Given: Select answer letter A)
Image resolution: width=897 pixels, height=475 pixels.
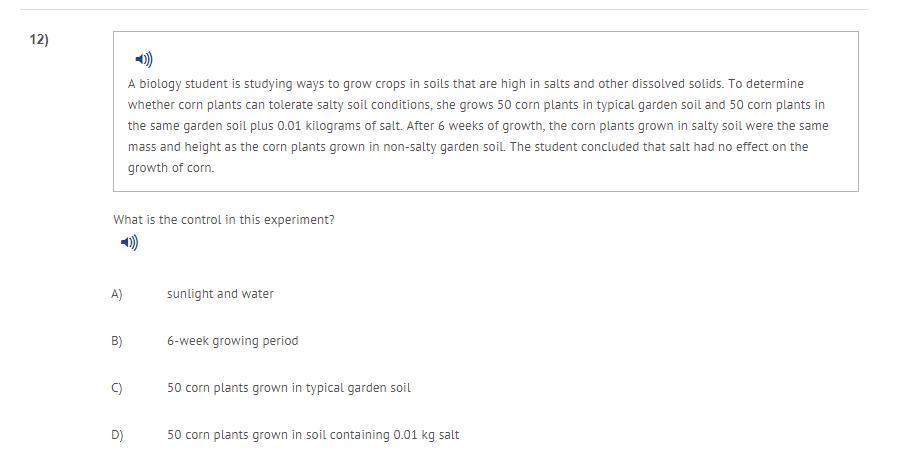Looking at the screenshot, I should 117,294.
